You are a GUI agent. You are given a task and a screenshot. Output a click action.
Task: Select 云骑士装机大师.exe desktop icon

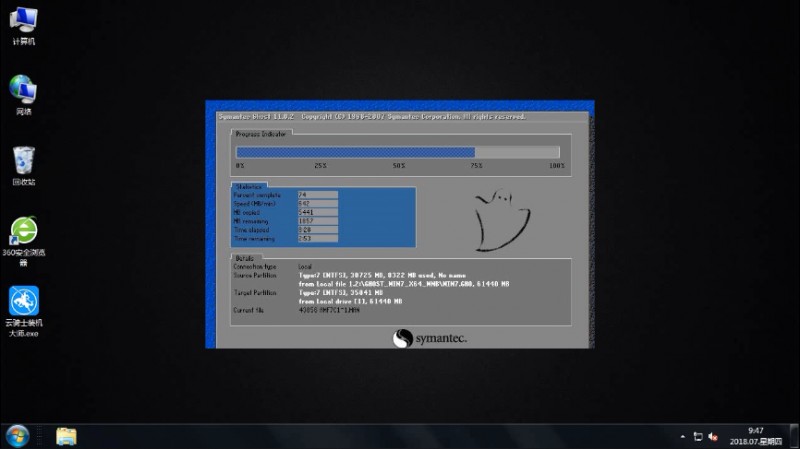(x=23, y=311)
